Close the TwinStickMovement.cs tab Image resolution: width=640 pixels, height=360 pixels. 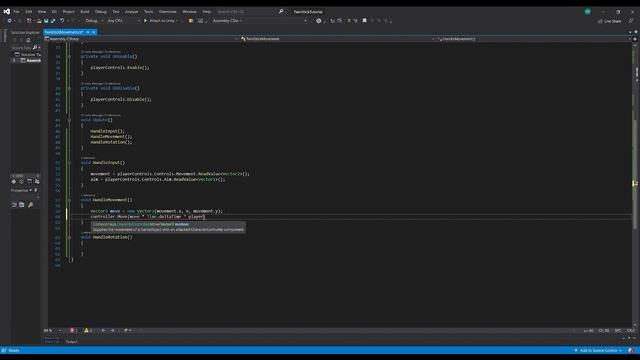[93, 32]
